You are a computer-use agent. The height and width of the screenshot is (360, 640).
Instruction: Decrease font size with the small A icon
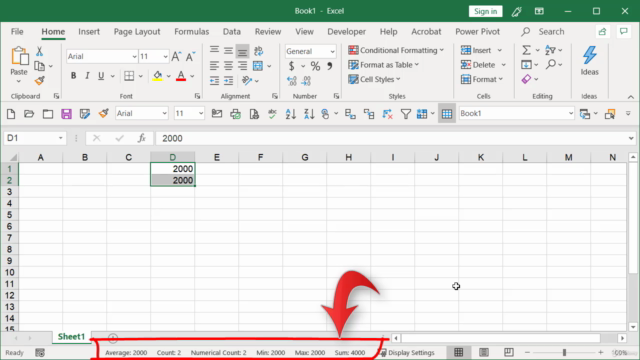click(190, 56)
